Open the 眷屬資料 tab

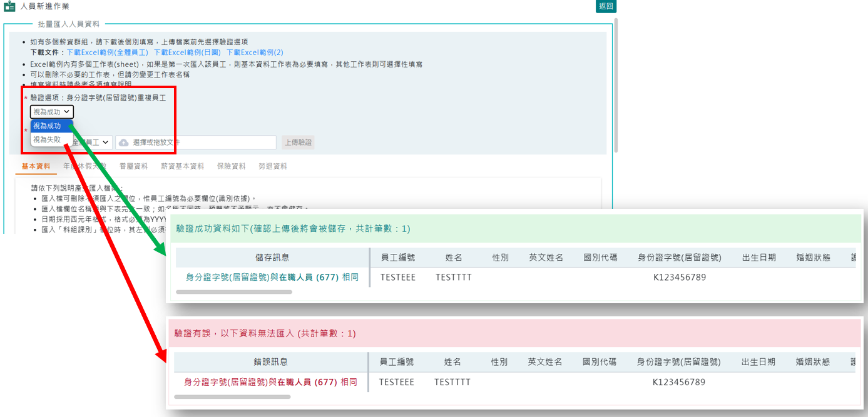(133, 166)
